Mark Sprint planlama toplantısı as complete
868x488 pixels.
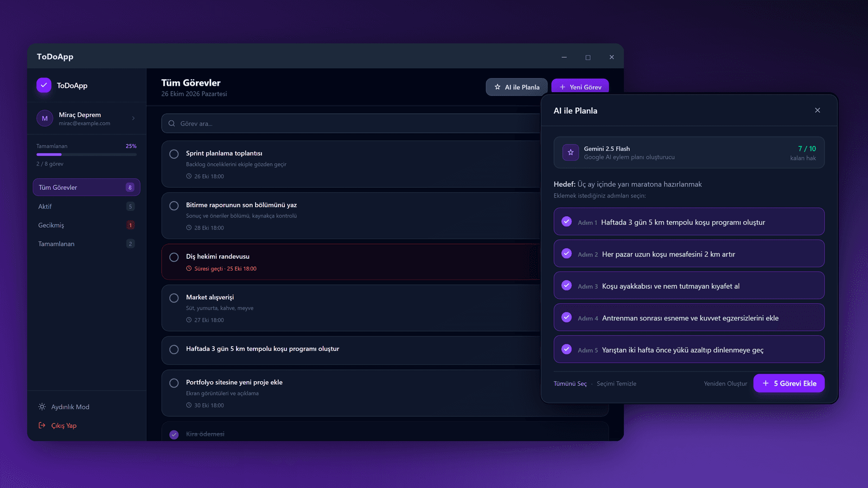point(174,154)
